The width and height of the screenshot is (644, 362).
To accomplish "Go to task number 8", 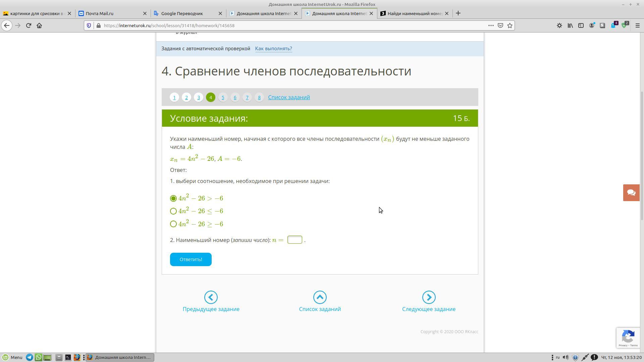I will point(259,97).
